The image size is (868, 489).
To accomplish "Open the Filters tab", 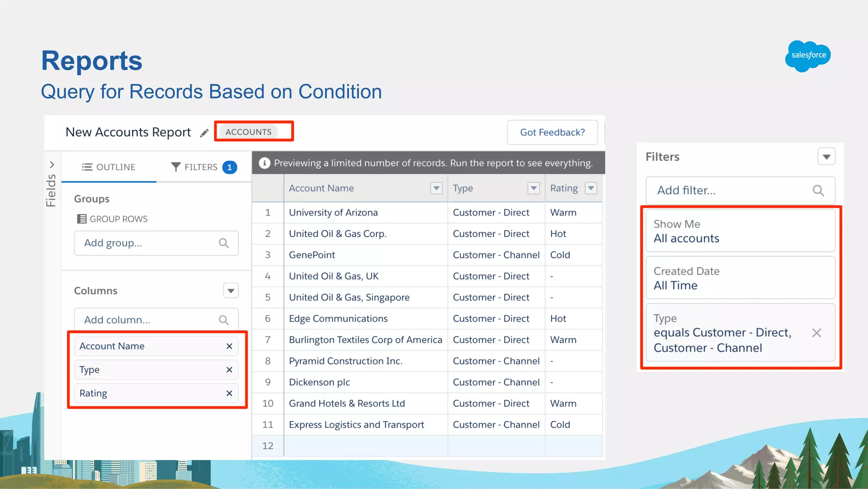I will point(204,167).
